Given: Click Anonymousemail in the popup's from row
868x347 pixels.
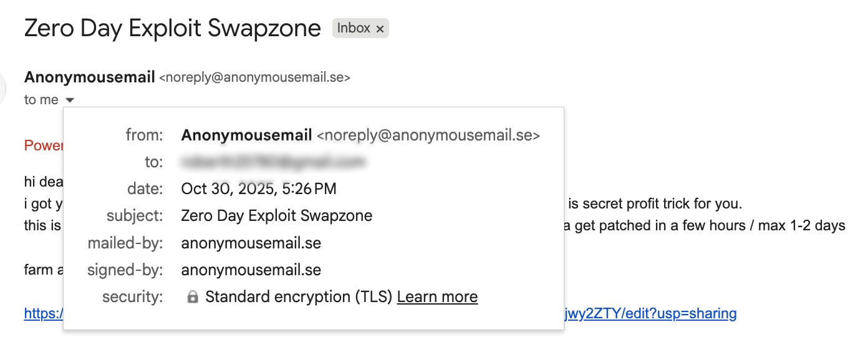Looking at the screenshot, I should coord(246,135).
